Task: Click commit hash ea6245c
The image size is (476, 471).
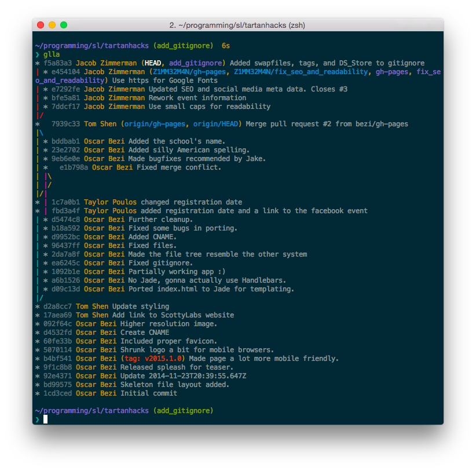Action: point(66,263)
